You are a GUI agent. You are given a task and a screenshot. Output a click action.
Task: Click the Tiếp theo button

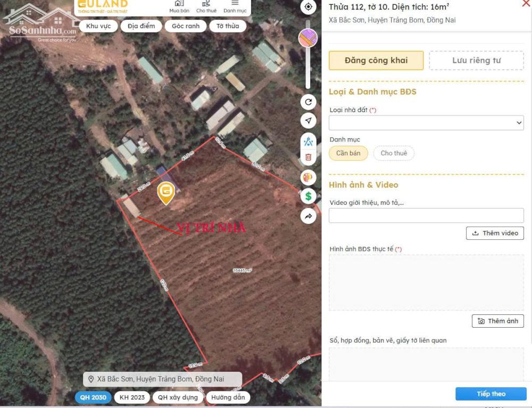(x=491, y=394)
